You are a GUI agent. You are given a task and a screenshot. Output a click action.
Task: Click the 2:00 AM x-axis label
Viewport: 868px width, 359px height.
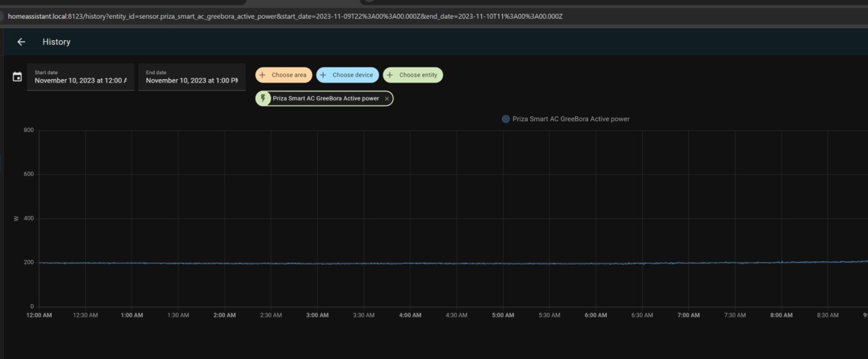pos(225,315)
